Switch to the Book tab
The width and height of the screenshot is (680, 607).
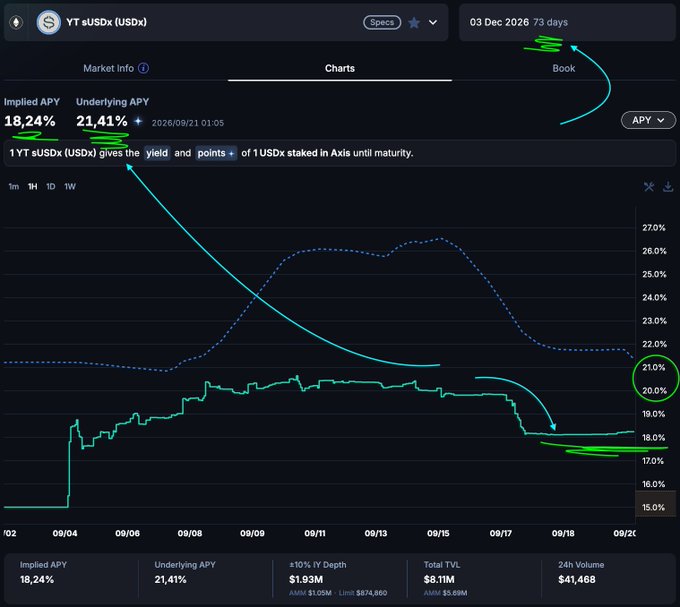(x=564, y=68)
